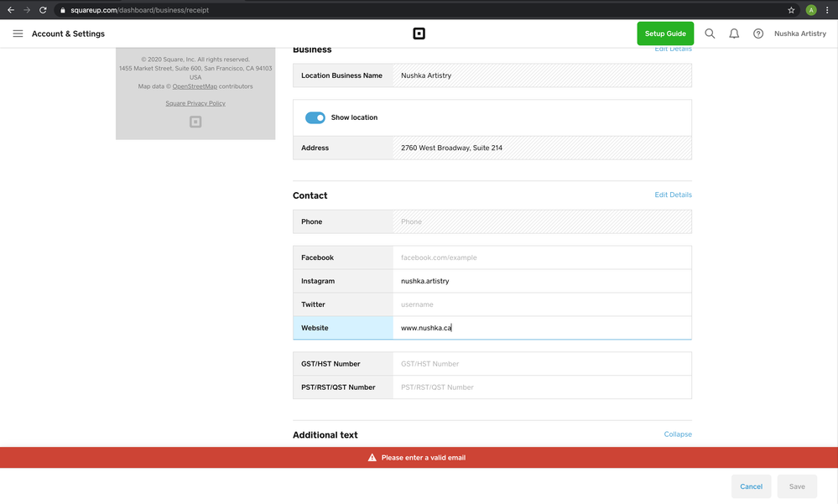Open Nushka Artistry account menu

pyautogui.click(x=799, y=34)
